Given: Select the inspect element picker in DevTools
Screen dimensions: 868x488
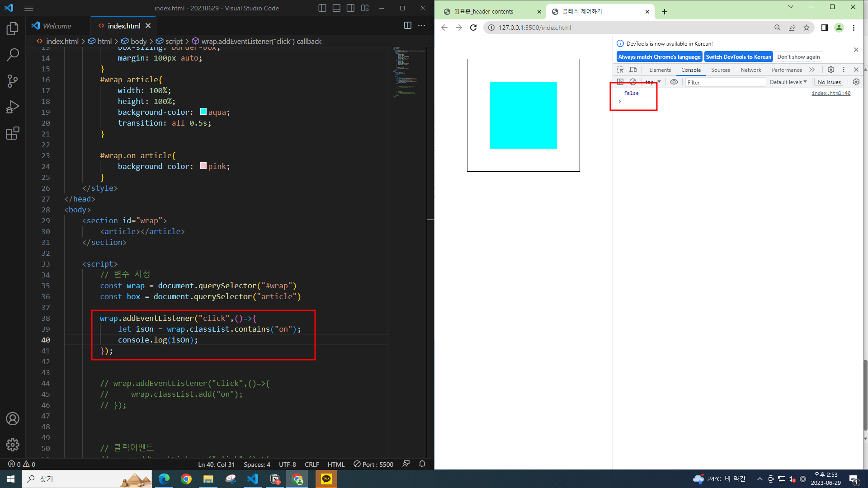Looking at the screenshot, I should [x=620, y=70].
